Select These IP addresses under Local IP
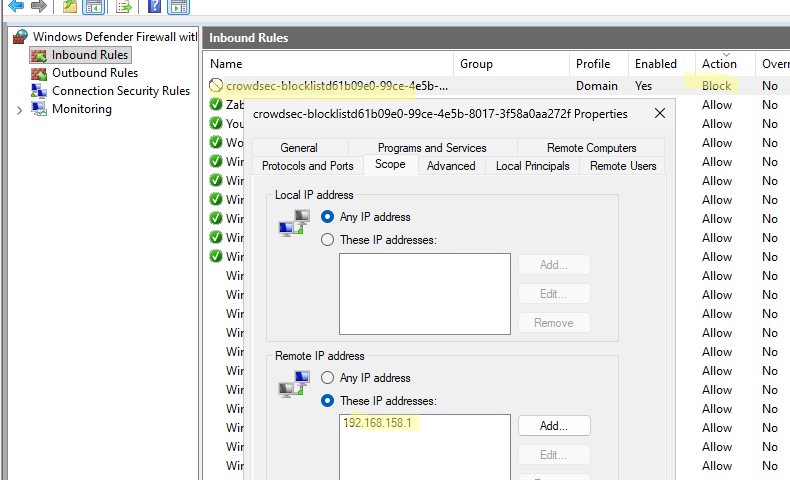 (327, 240)
